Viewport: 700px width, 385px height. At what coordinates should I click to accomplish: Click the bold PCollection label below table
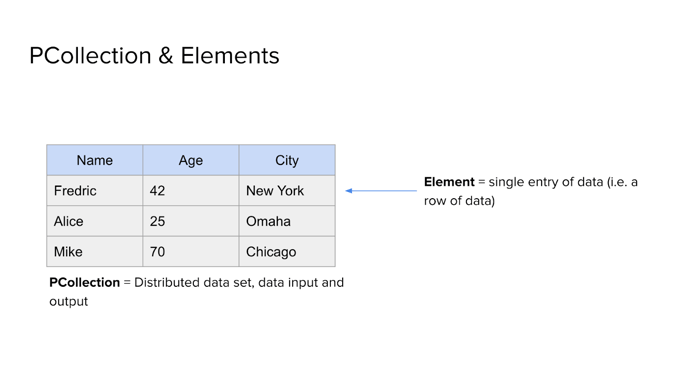click(84, 282)
